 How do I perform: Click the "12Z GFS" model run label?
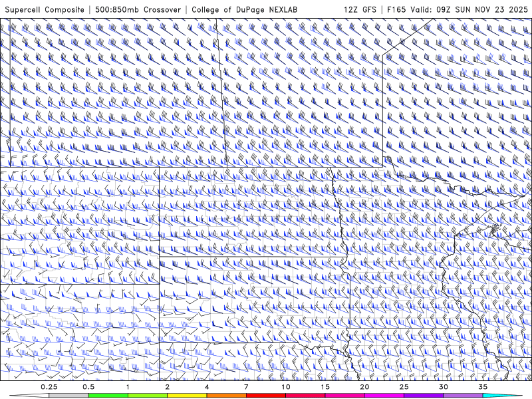click(x=360, y=10)
